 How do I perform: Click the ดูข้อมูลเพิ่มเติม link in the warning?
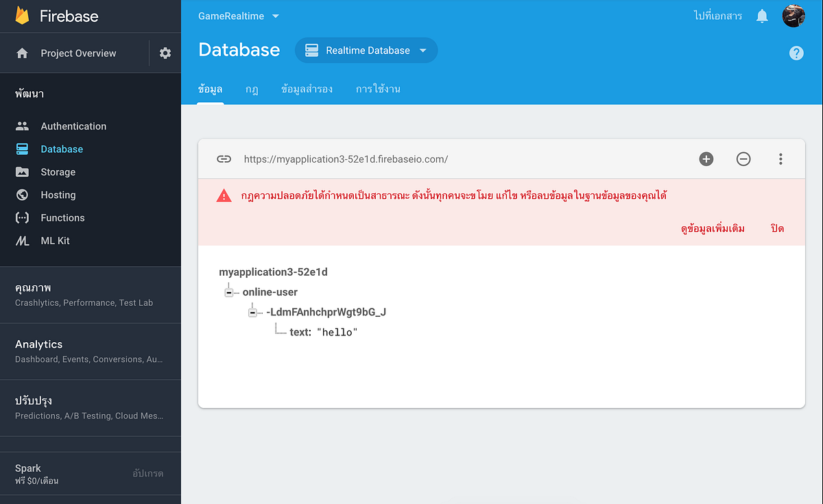(711, 228)
